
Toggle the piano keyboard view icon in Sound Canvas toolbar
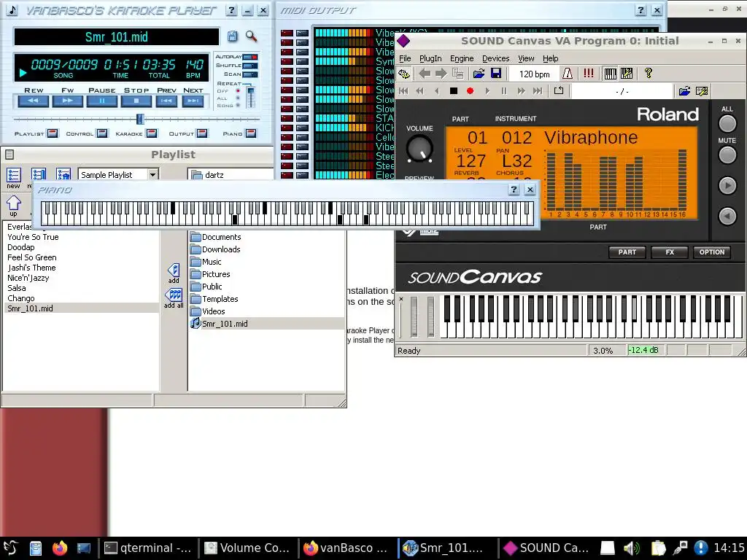pos(610,74)
